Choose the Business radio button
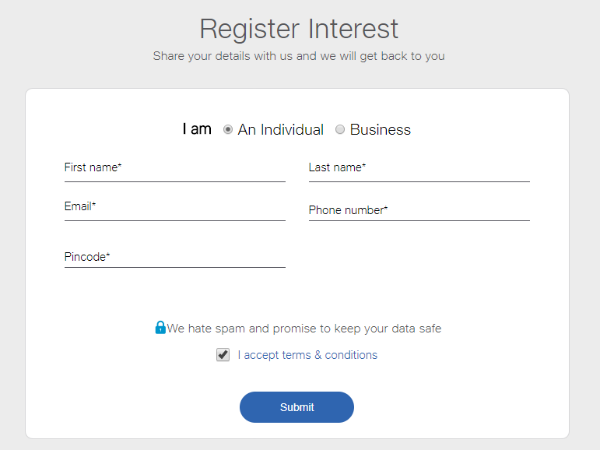Image resolution: width=600 pixels, height=450 pixels. 340,130
